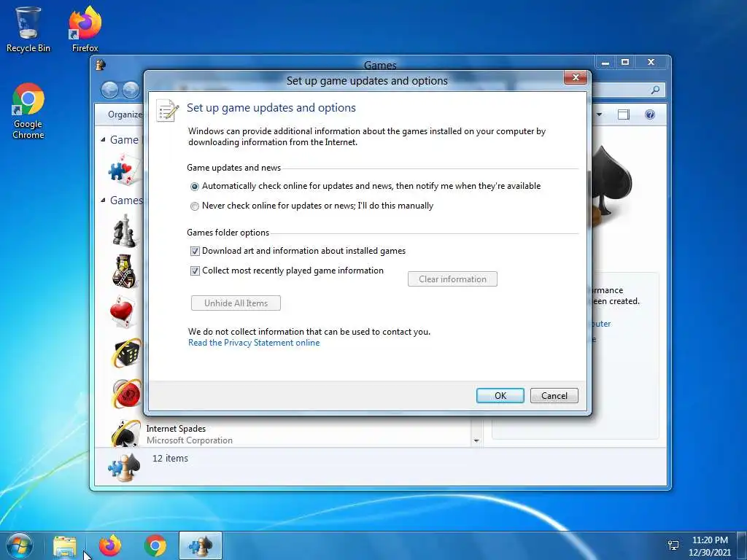Click the Clear information button

pyautogui.click(x=452, y=279)
